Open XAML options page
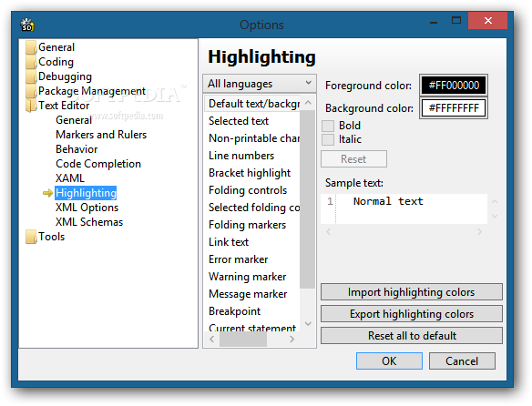 [70, 178]
